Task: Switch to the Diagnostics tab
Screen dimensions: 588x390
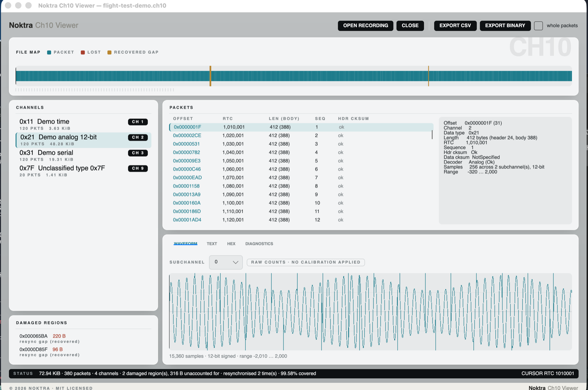Action: (x=259, y=244)
